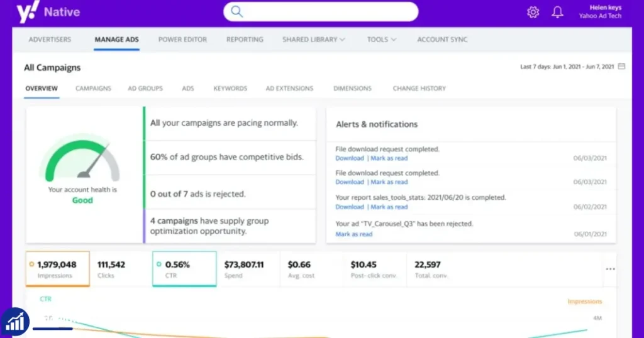The width and height of the screenshot is (644, 338).
Task: Open the date range calendar icon
Action: point(621,66)
